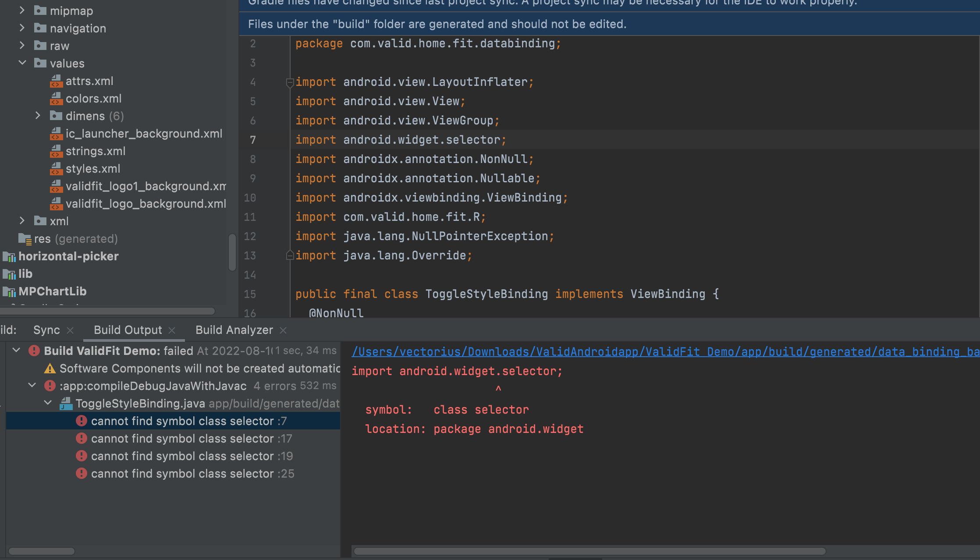The image size is (980, 560).
Task: Select styles.xml in the project tree
Action: coord(93,169)
